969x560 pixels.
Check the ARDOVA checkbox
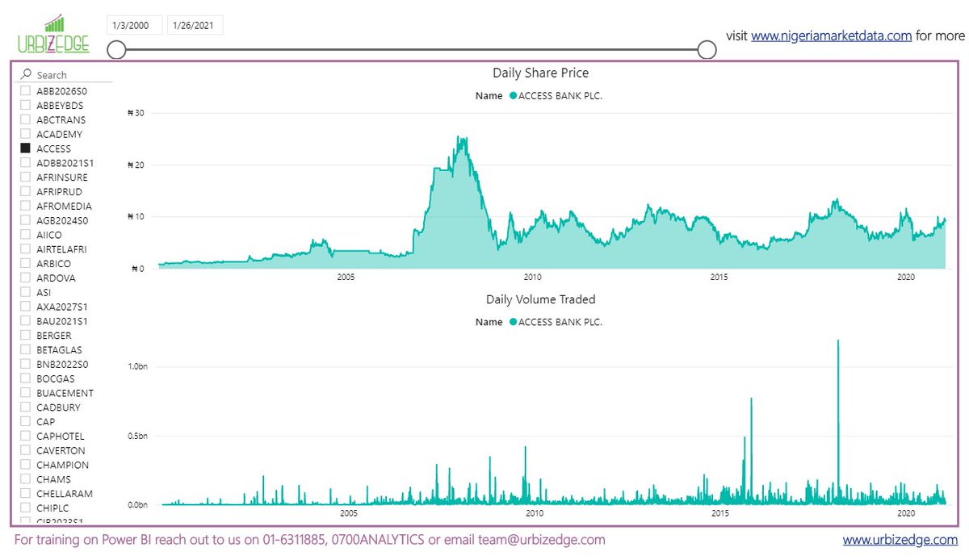pyautogui.click(x=25, y=278)
